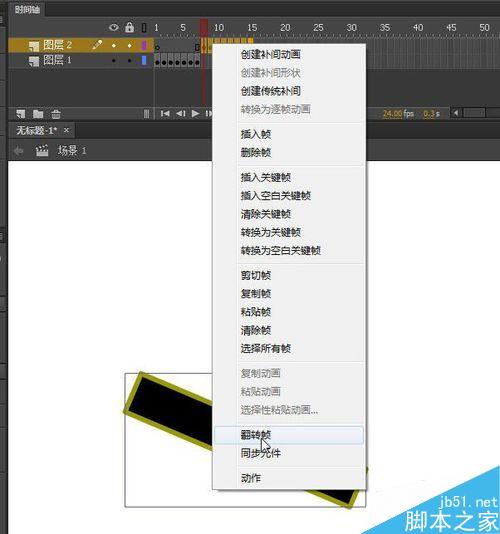Click frame 20 on the timeline ruler
500x534 pixels.
285,28
